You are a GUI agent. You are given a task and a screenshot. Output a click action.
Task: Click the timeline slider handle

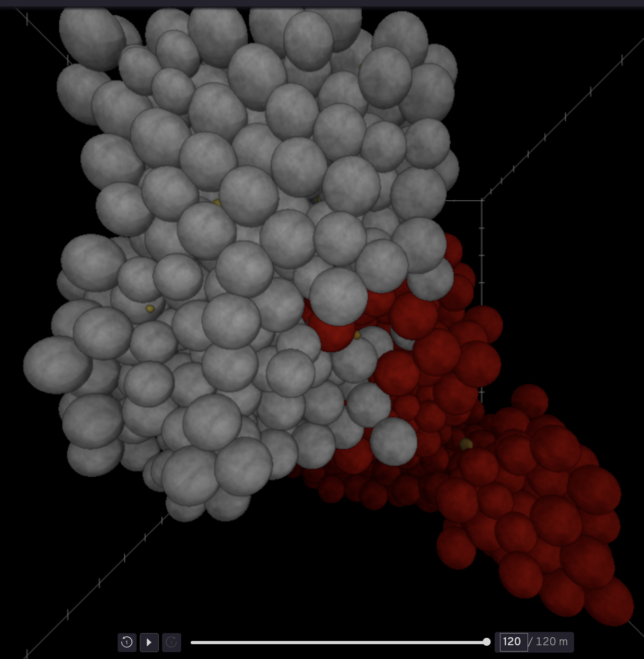[x=487, y=642]
